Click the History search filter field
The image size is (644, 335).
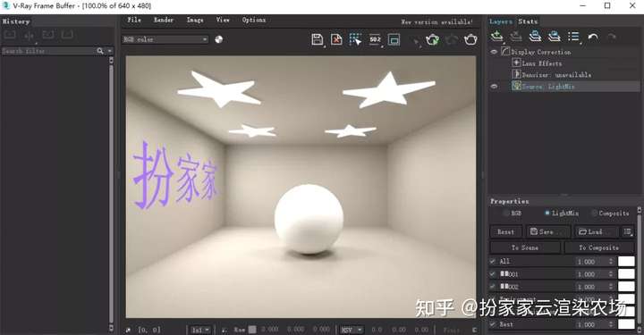click(x=48, y=51)
